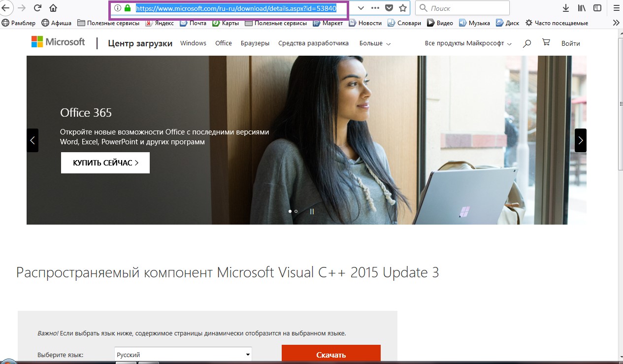Image resolution: width=623 pixels, height=364 pixels.
Task: Expand the address bar history dropdown arrow
Action: [x=361, y=8]
